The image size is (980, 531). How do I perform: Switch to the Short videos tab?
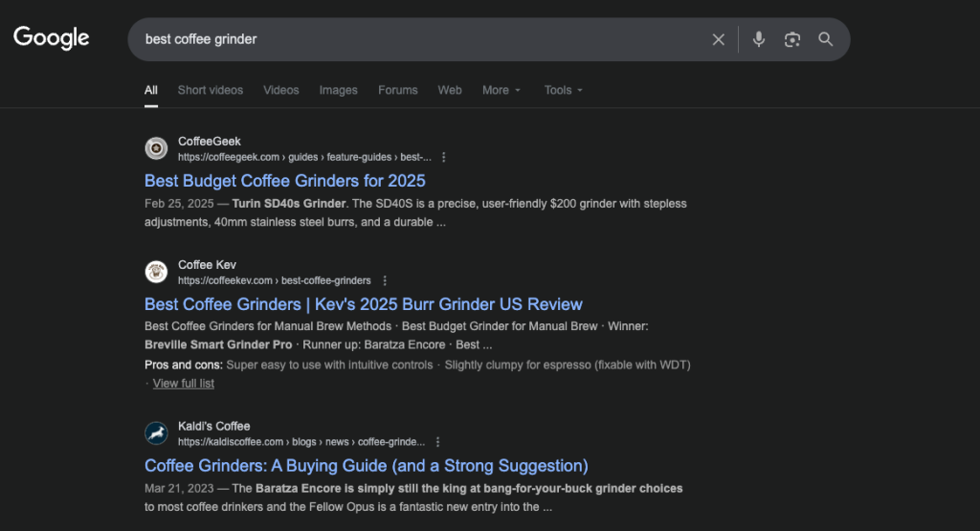210,90
